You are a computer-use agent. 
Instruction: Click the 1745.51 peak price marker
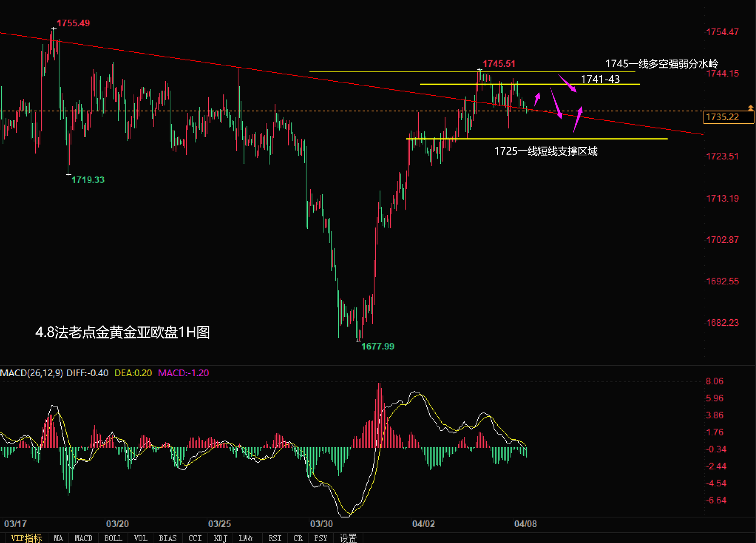499,64
